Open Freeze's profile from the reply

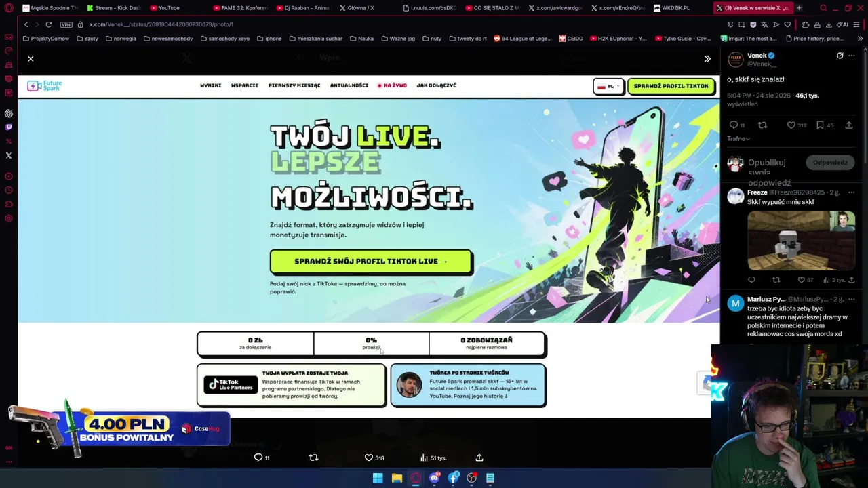coord(757,192)
